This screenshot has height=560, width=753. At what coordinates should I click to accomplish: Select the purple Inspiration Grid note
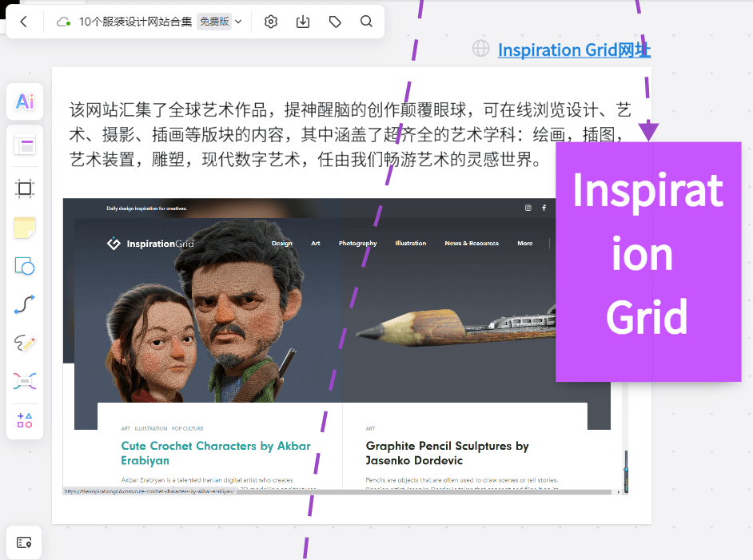tap(648, 261)
